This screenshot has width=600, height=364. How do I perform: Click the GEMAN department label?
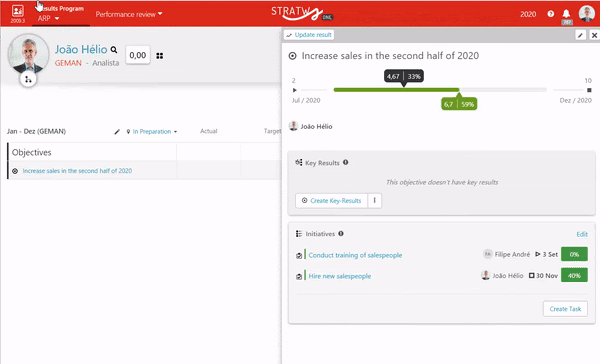(68, 63)
